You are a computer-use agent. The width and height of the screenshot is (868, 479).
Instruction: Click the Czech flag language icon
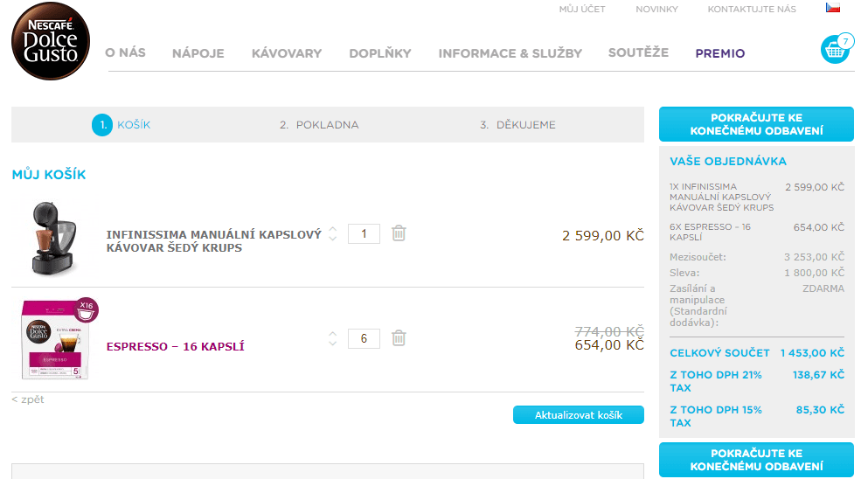832,8
